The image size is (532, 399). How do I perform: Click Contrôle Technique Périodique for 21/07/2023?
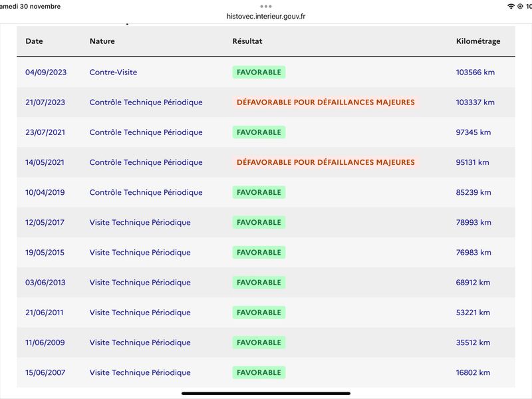point(146,102)
